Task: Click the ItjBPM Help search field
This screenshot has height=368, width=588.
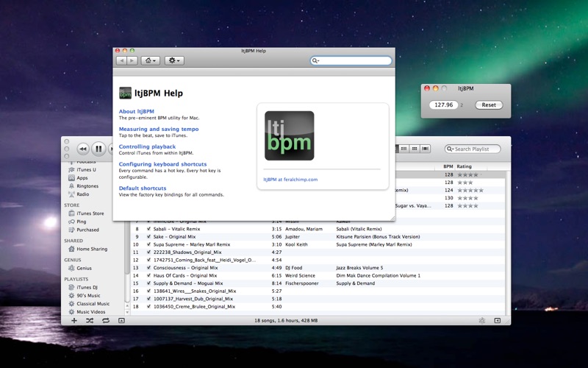Action: [351, 60]
